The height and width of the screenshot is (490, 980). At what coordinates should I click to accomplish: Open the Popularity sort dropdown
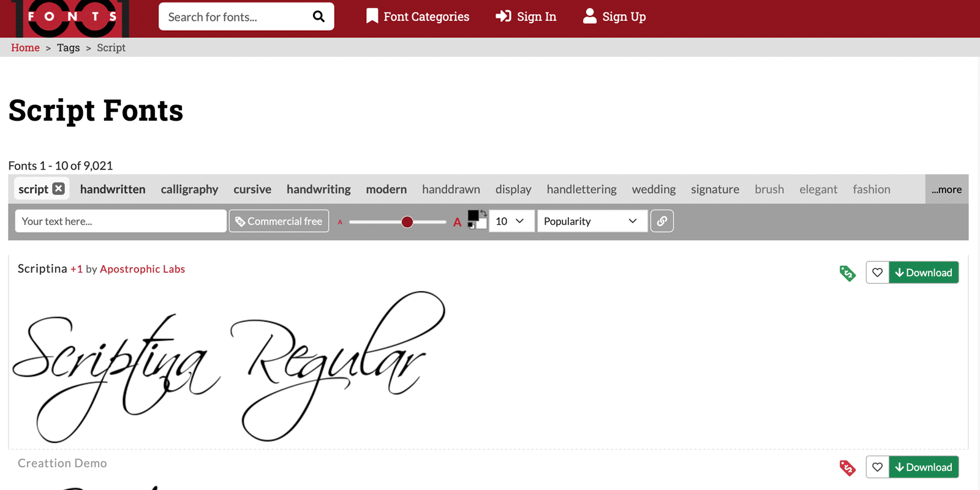coord(592,221)
